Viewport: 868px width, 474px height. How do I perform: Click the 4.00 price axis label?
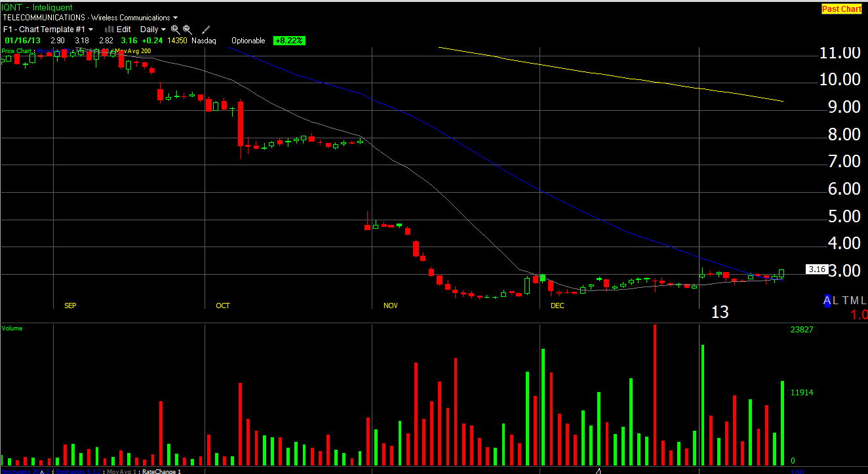(x=843, y=243)
